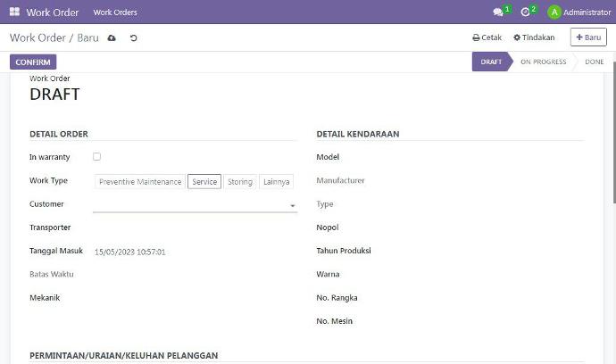This screenshot has height=364, width=616.
Task: Click the Customer input field
Action: click(189, 204)
